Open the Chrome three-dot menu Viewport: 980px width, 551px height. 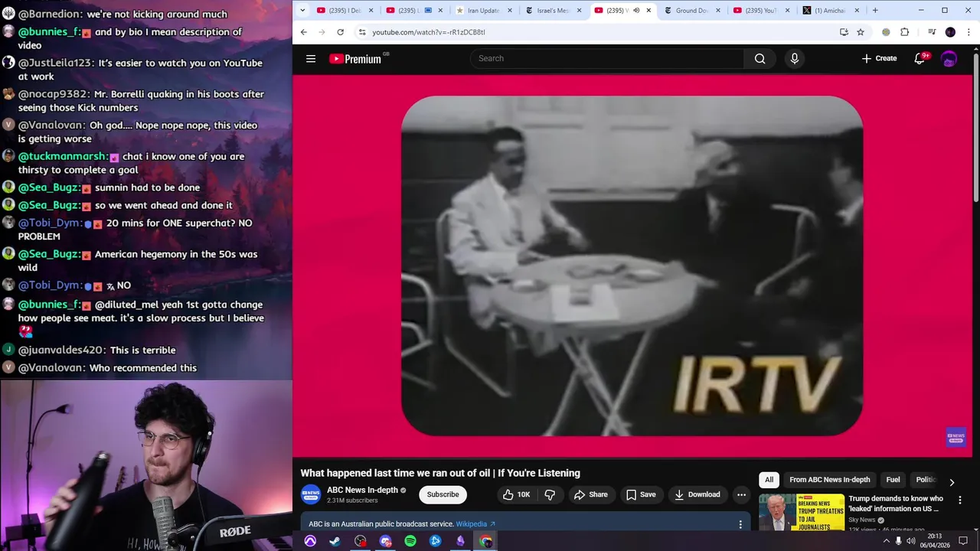969,32
